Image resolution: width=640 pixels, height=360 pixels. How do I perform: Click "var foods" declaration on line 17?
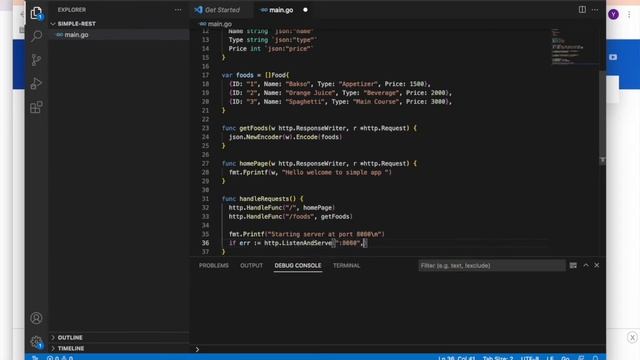pos(238,75)
